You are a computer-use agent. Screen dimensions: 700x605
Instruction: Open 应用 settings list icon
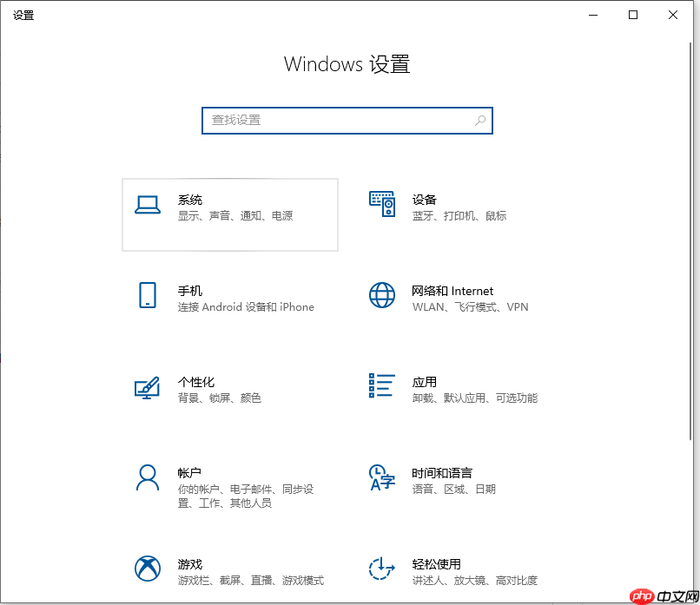[x=382, y=388]
